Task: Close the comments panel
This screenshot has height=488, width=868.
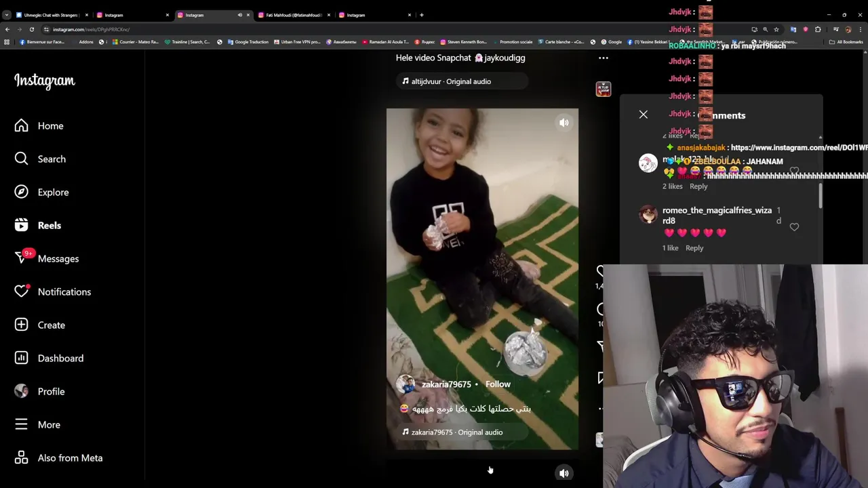Action: (x=643, y=115)
